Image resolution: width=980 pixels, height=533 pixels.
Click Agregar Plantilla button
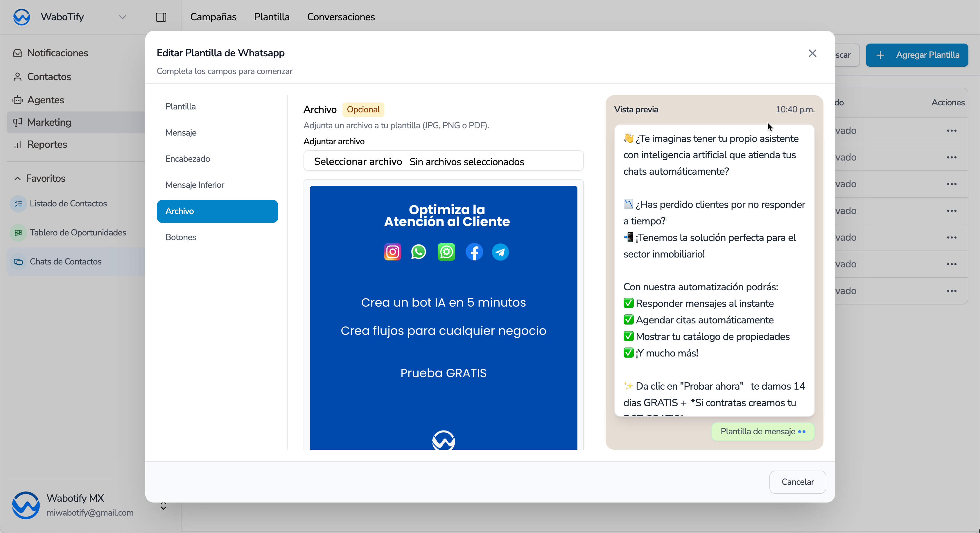tap(916, 55)
